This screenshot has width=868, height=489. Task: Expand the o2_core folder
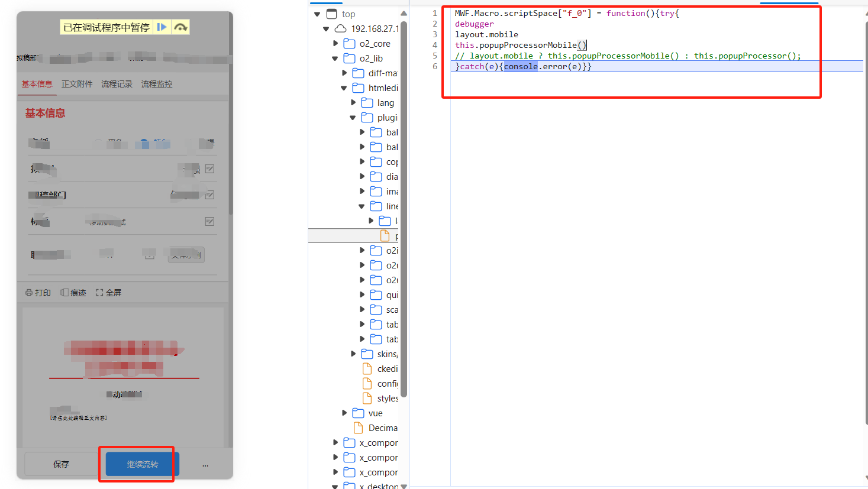335,44
